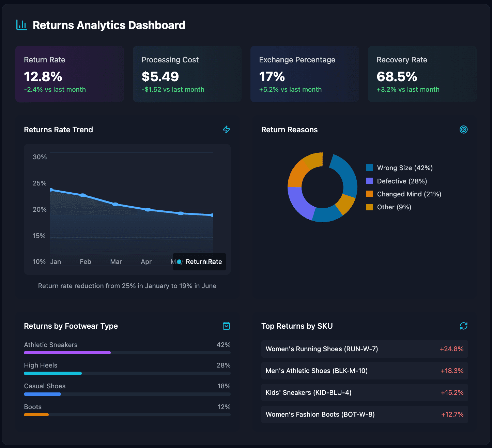This screenshot has height=448, width=492.
Task: Click the lightning bolt icon on Returns Rate Trend
Action: [x=226, y=130]
